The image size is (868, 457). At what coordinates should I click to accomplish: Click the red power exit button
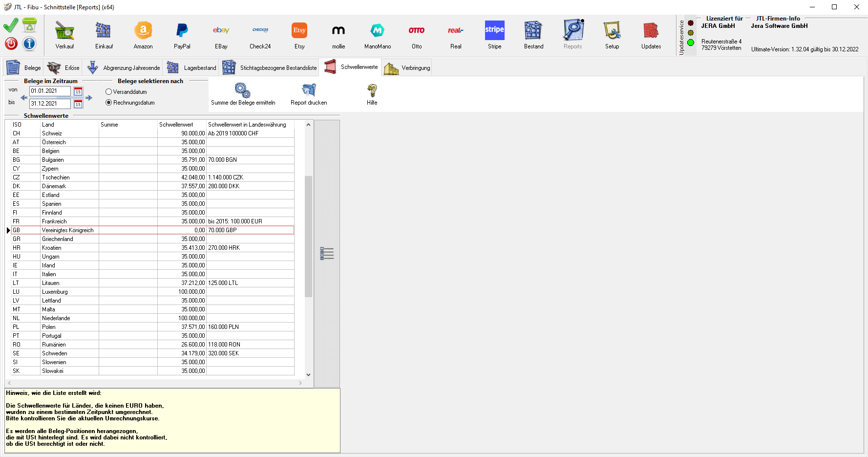tap(10, 44)
